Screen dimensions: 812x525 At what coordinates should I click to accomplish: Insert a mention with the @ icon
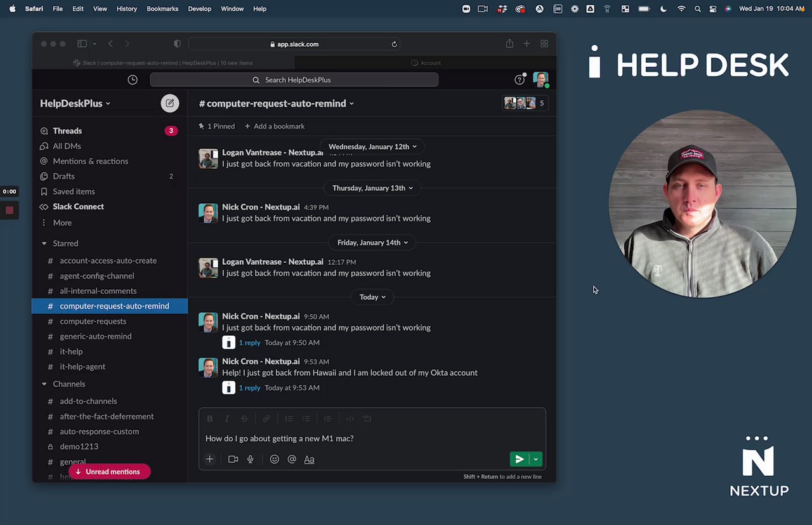pos(292,459)
